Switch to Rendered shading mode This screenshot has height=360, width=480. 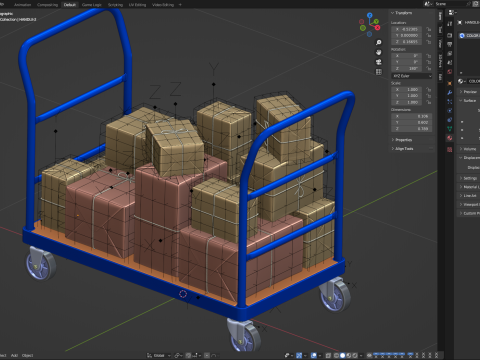point(355,355)
